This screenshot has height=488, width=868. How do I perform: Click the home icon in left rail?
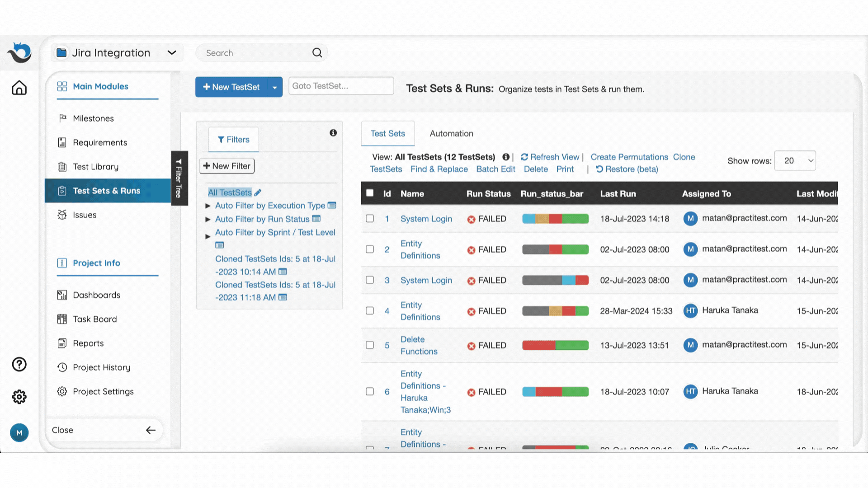(x=19, y=88)
